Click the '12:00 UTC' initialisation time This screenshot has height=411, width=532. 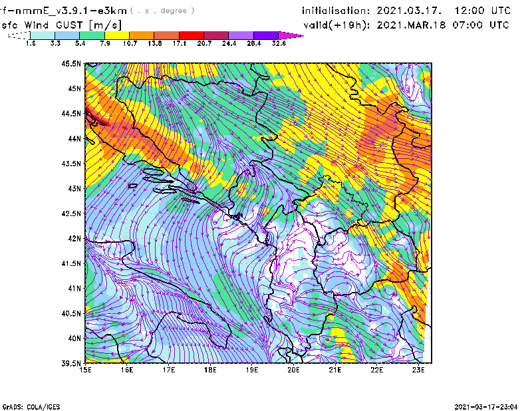point(483,11)
